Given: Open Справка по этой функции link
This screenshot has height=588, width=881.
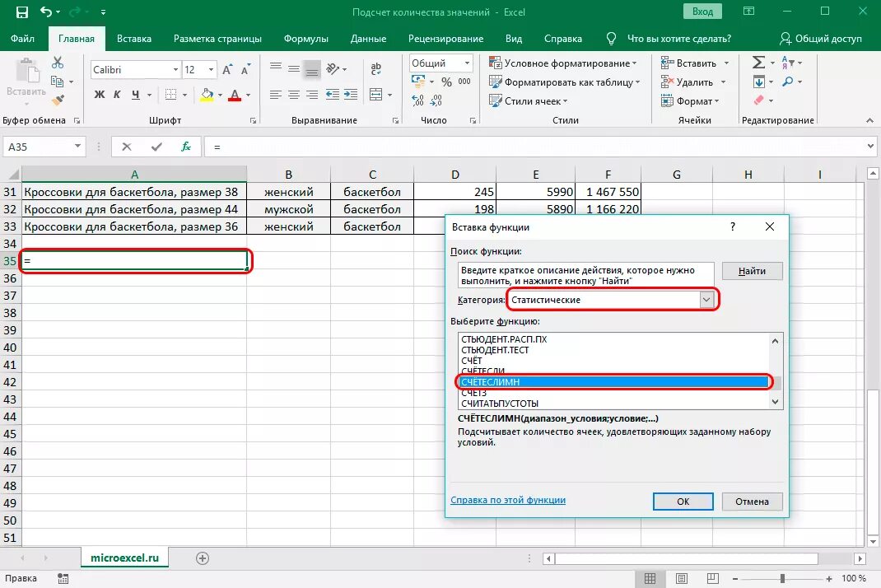Looking at the screenshot, I should click(x=508, y=500).
